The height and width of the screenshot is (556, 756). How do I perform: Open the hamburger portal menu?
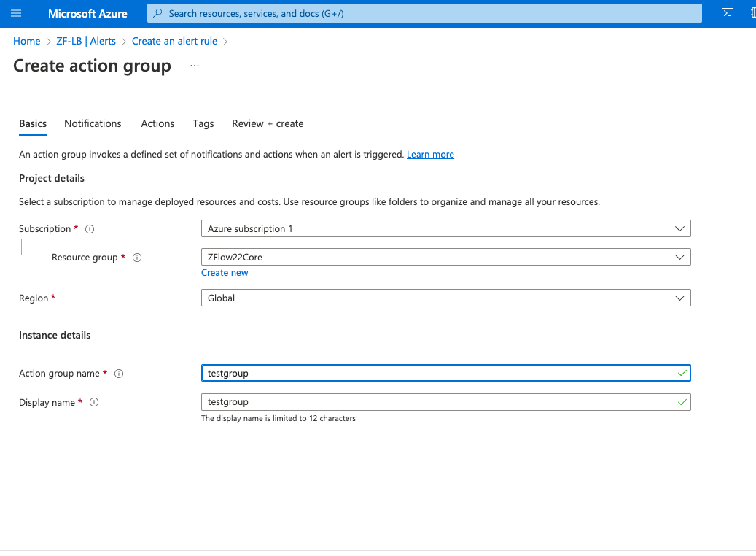pos(16,14)
